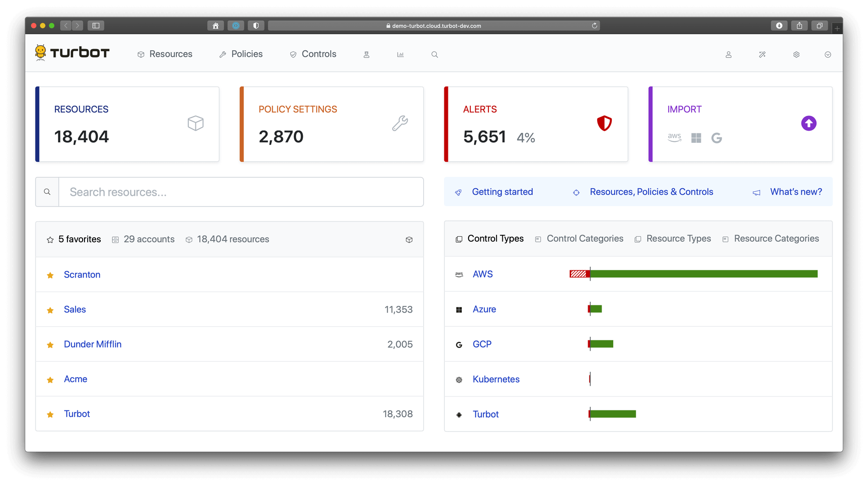Open the Acme favorite
The image size is (868, 485).
(75, 379)
